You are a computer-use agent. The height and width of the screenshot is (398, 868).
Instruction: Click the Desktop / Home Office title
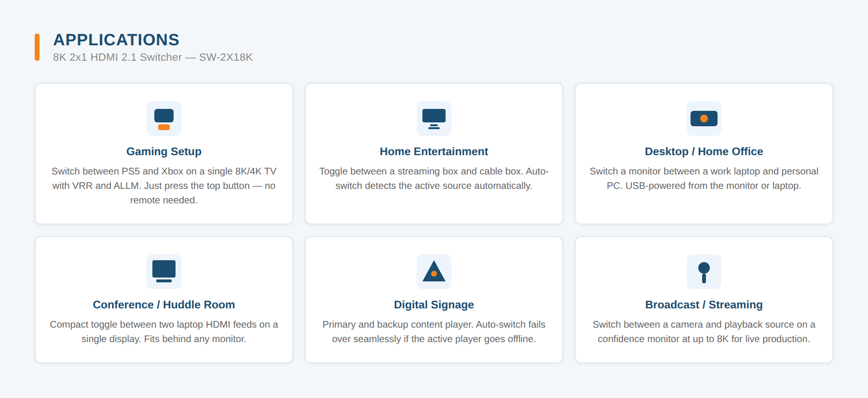click(704, 151)
